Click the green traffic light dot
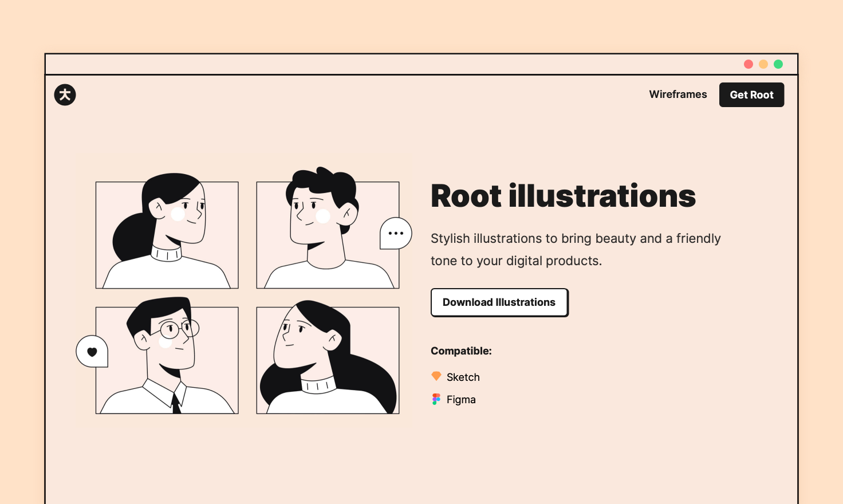The width and height of the screenshot is (843, 504). [778, 64]
